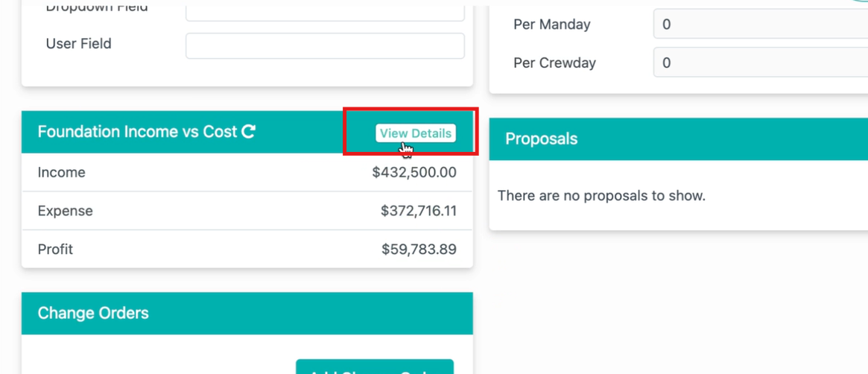Click the Expense row label
Image resolution: width=868 pixels, height=374 pixels.
[66, 211]
